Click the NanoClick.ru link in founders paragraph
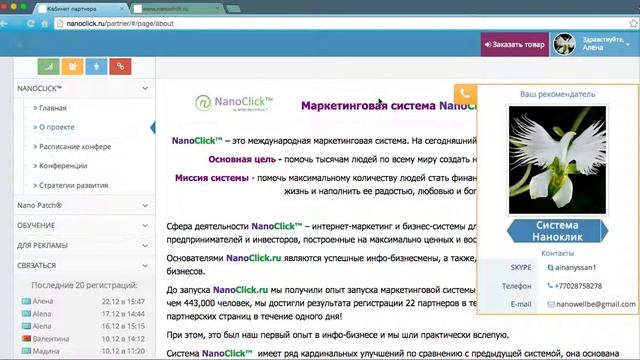 (x=253, y=258)
